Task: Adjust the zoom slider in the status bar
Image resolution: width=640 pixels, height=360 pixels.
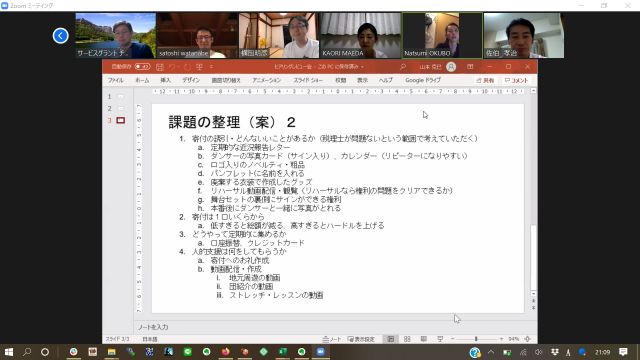Action: pos(476,339)
